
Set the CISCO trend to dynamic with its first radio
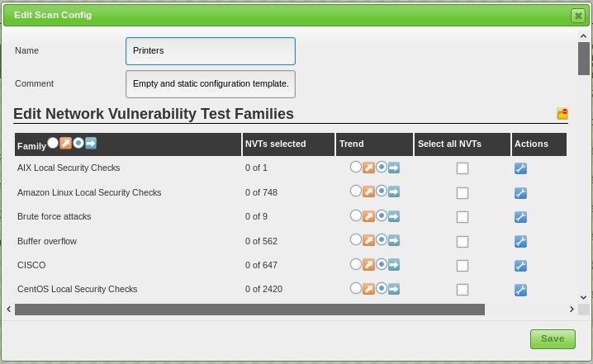pos(355,264)
